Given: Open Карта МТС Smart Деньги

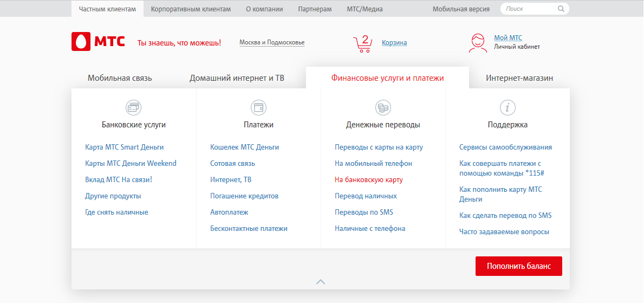Looking at the screenshot, I should point(125,147).
